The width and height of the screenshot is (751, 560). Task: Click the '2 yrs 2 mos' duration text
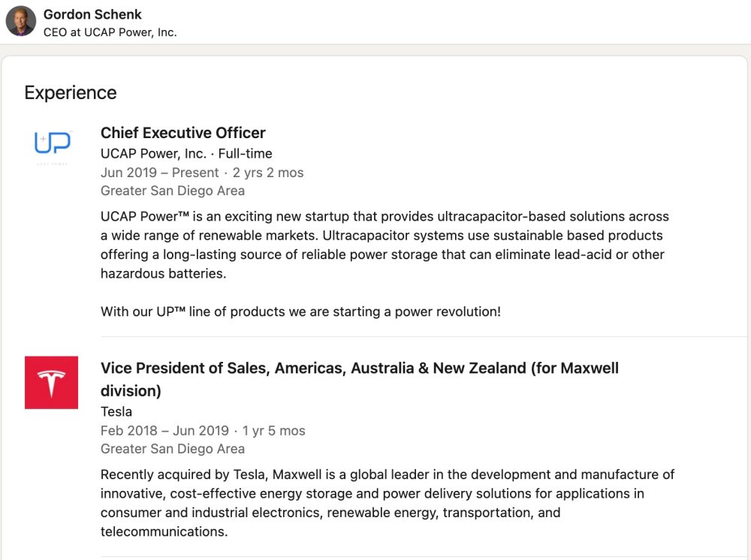point(268,172)
